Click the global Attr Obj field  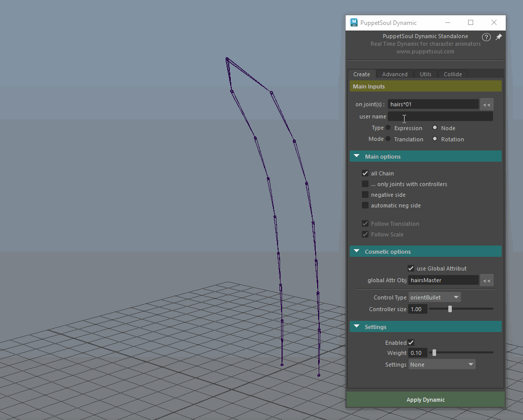tap(443, 280)
